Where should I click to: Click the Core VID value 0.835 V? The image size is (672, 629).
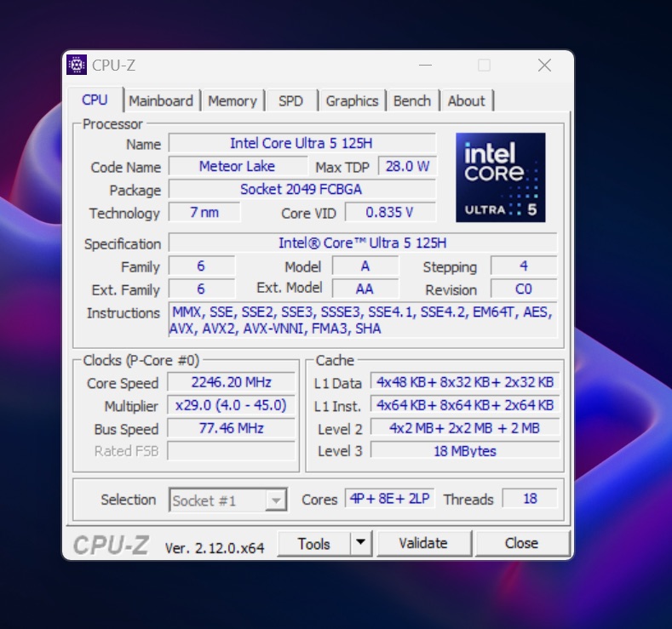(x=390, y=212)
